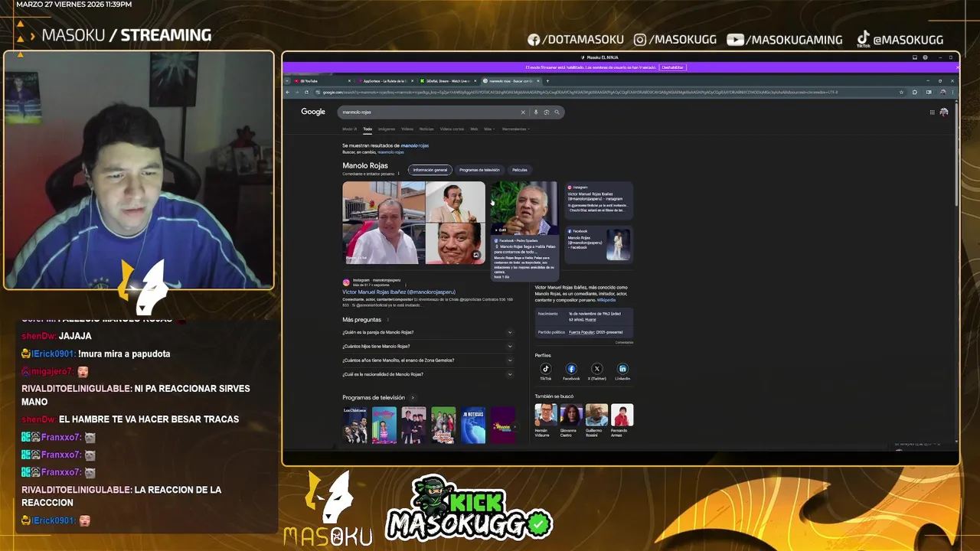Open Víctor Manuel Rojas Ibáñez Instagram result link
Screen dimensions: 980x551
pyautogui.click(x=399, y=292)
